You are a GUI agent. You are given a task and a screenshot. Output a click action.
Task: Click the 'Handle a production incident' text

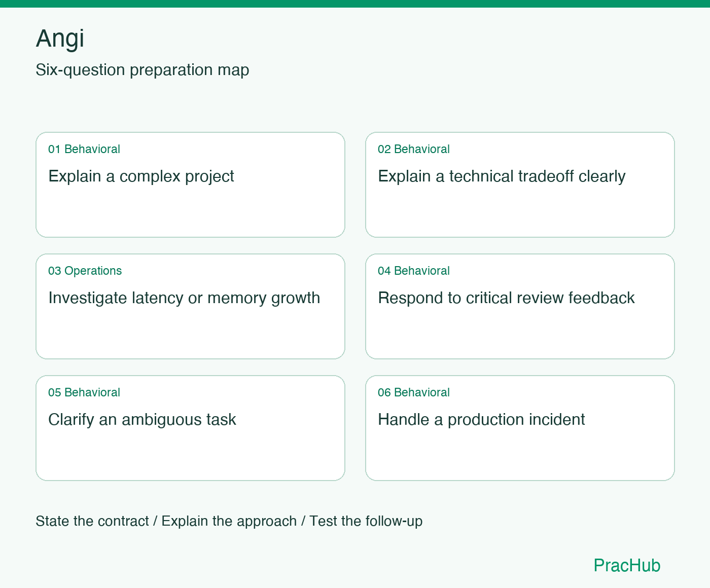481,420
